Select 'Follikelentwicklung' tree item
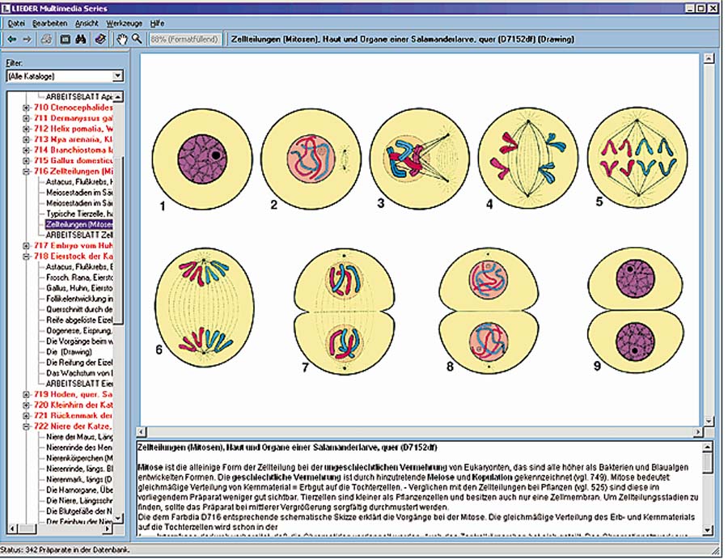Image resolution: width=728 pixels, height=560 pixels. 79,299
